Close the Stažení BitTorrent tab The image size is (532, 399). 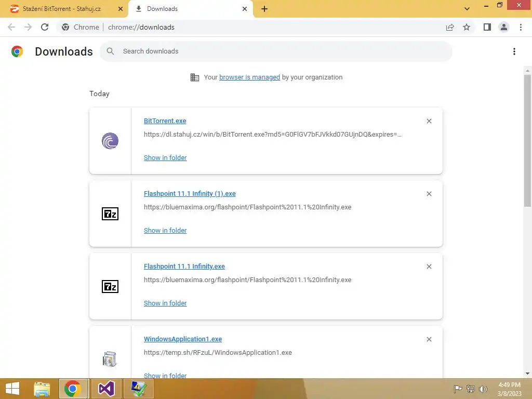(121, 9)
